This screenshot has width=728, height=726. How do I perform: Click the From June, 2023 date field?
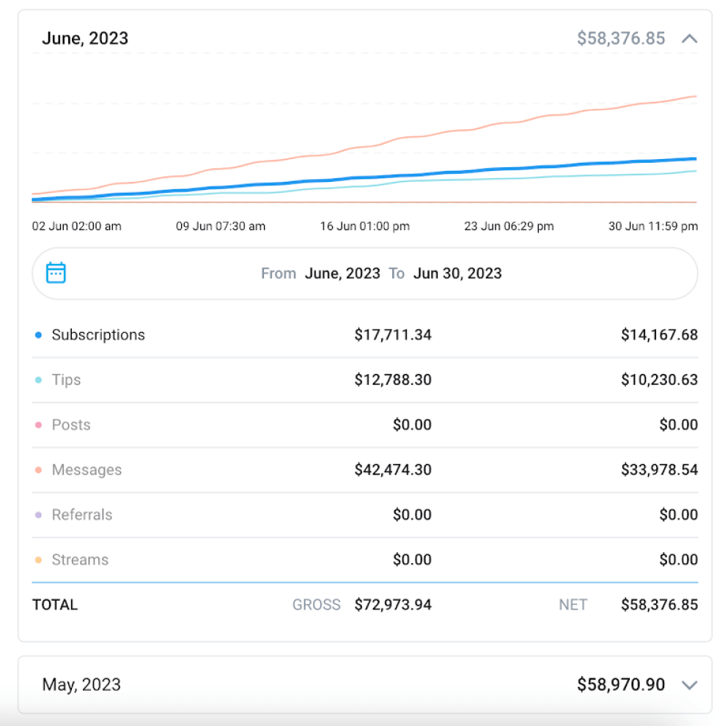click(x=342, y=274)
